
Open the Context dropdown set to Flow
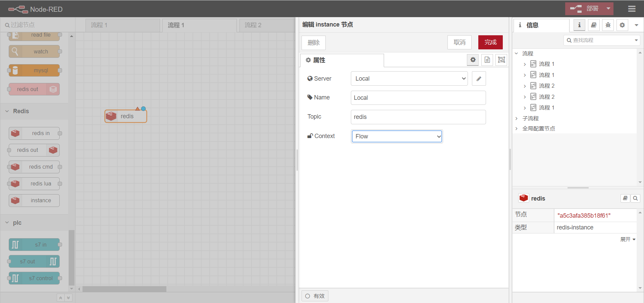click(397, 136)
